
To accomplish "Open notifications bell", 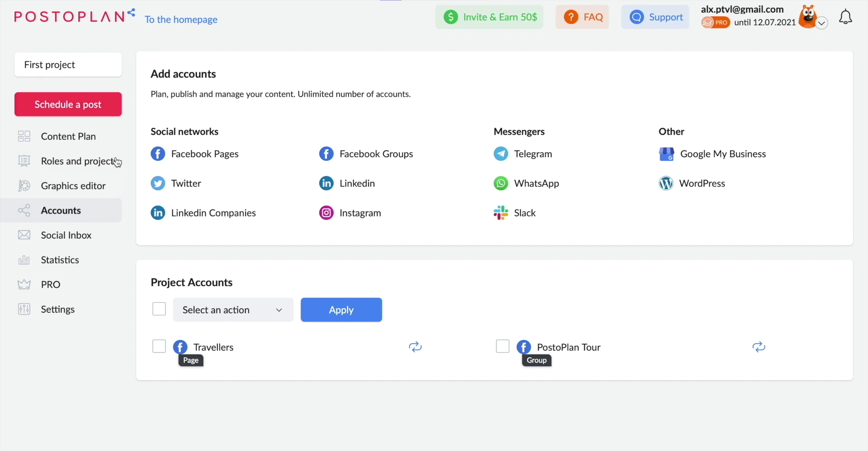I will tap(846, 16).
